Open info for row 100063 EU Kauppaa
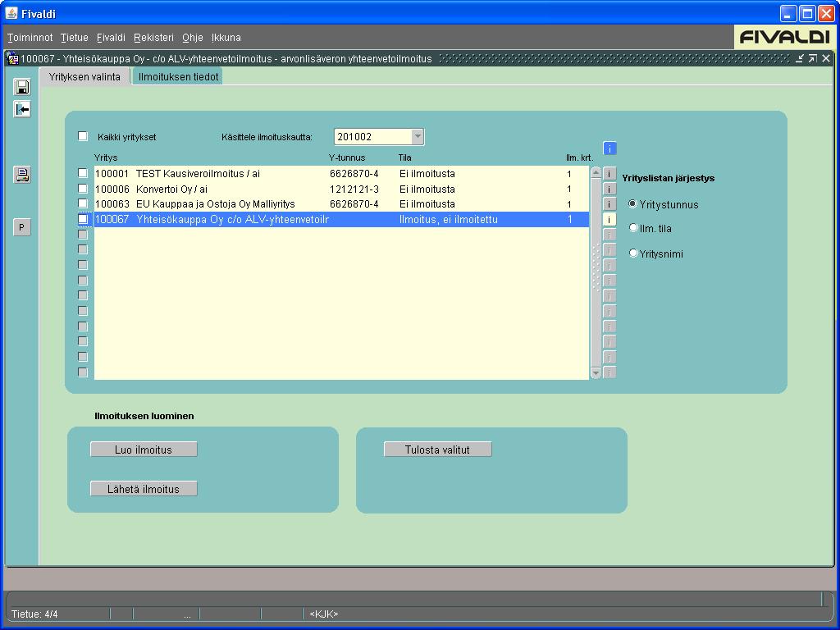This screenshot has width=840, height=630. (609, 204)
